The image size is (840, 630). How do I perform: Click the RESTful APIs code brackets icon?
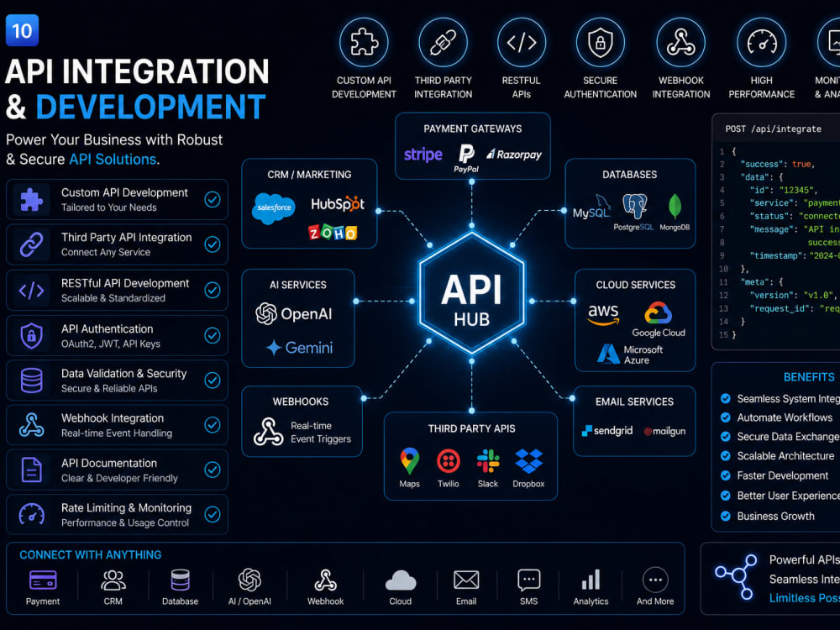pos(522,42)
